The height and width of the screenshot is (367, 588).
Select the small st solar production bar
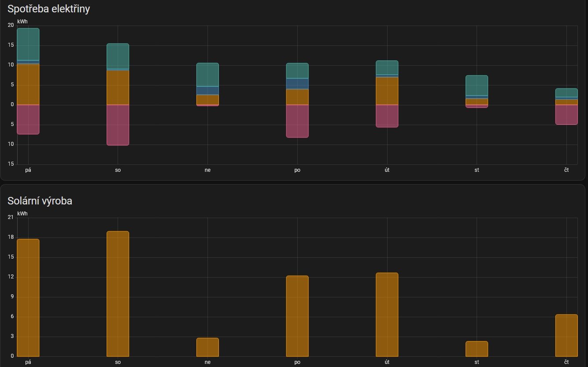coord(477,349)
